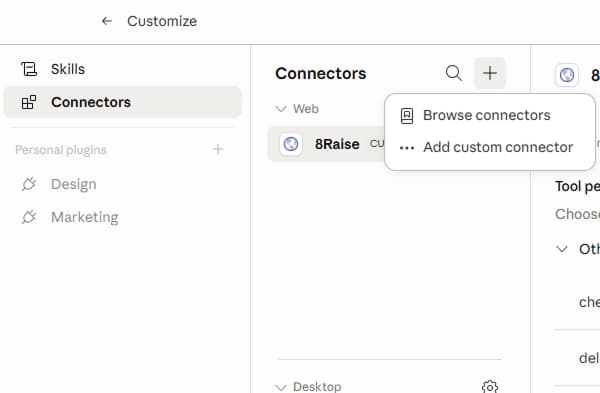The image size is (600, 393).
Task: Click the book icon beside Browse connectors
Action: coord(407,116)
